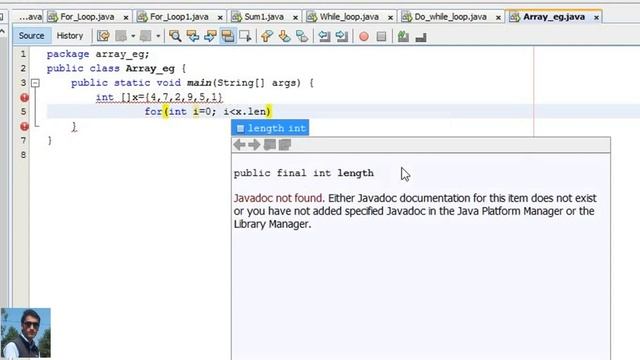Open source in editor icon in Javadoc popup
The width and height of the screenshot is (640, 360).
pyautogui.click(x=284, y=144)
